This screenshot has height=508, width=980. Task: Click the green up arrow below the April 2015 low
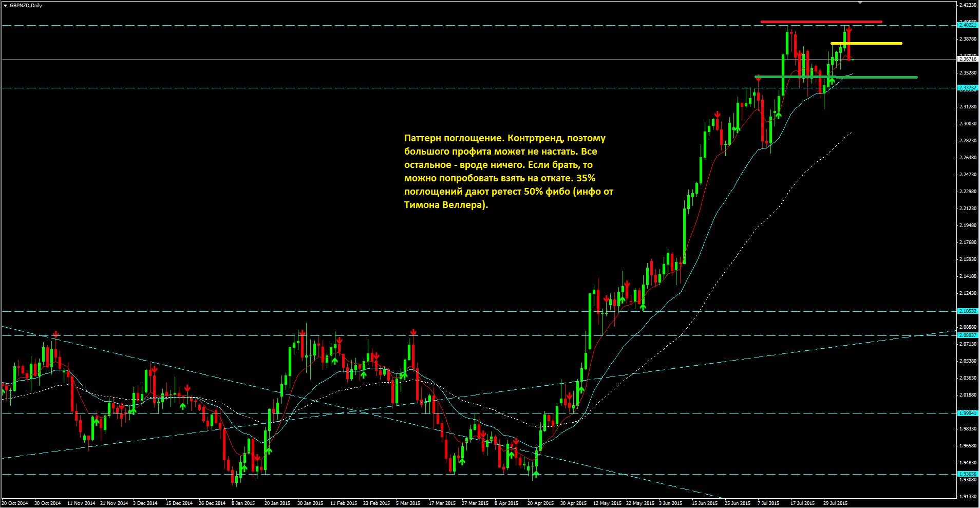(x=536, y=474)
